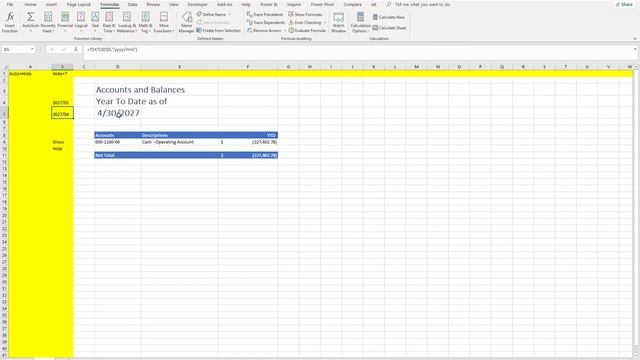
Task: Open Calculation Options menu
Action: 360,22
